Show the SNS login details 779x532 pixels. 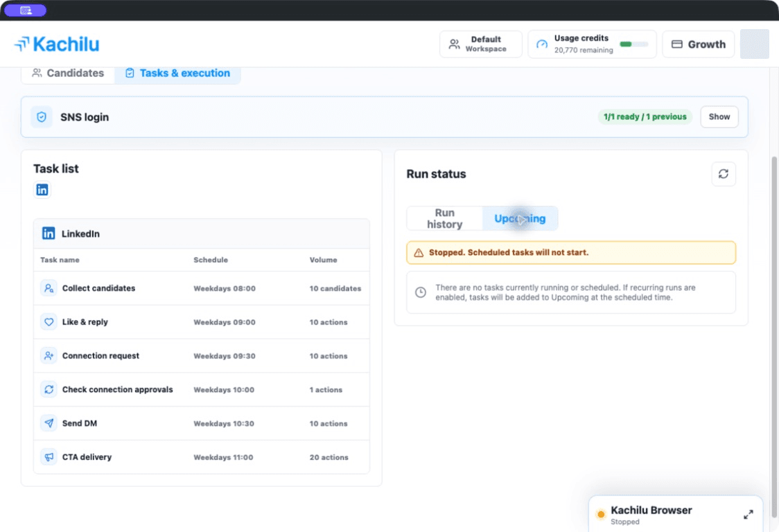(719, 117)
